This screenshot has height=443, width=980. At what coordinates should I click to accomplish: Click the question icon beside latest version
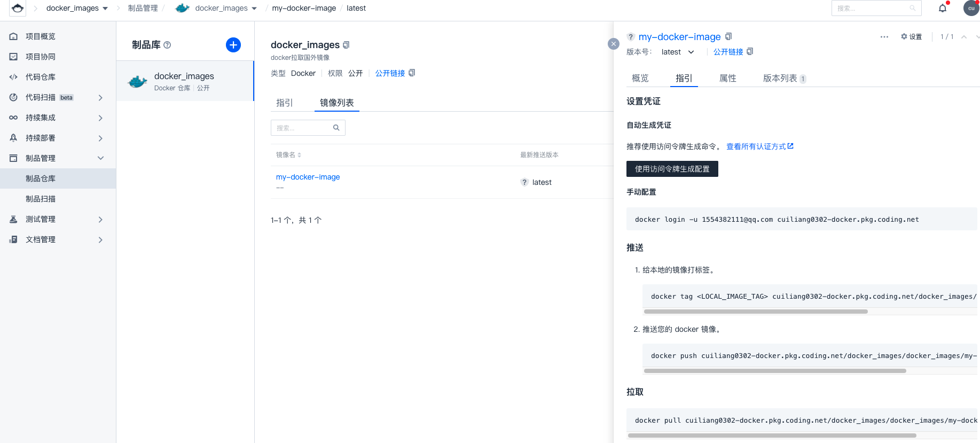coord(524,182)
